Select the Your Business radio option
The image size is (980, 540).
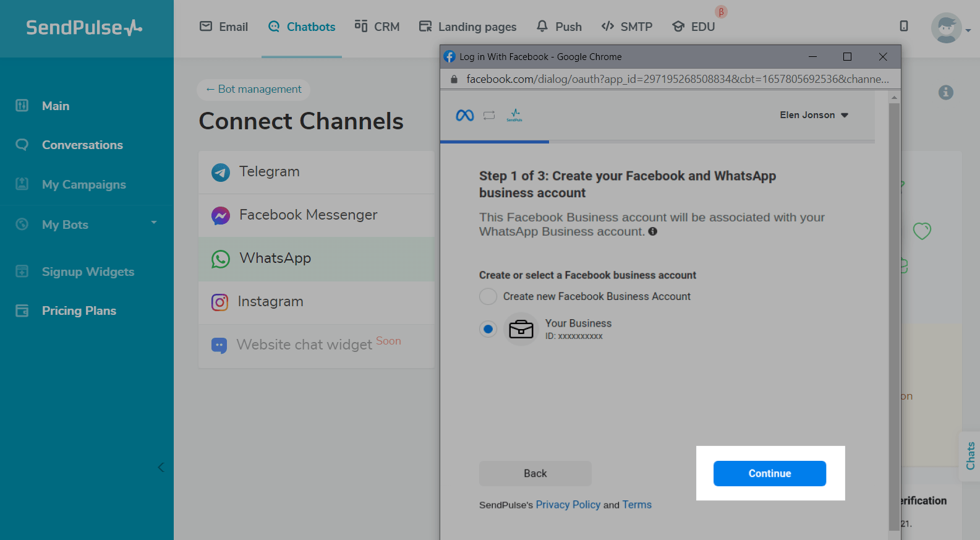[488, 329]
